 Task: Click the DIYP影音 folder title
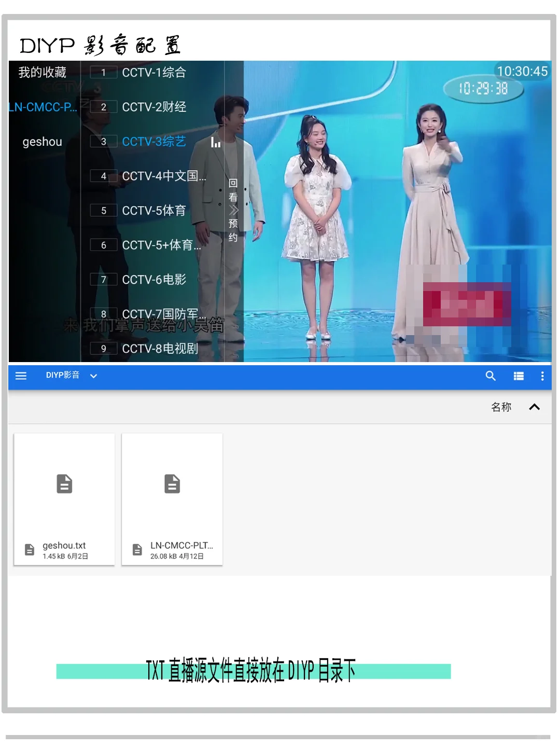tap(63, 375)
